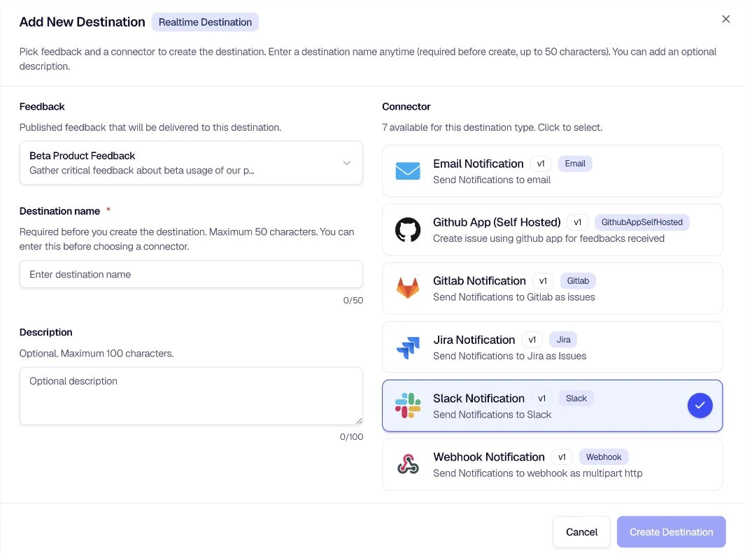Click 'Send Notifications to Slack' text
The height and width of the screenshot is (560, 745).
pos(492,415)
